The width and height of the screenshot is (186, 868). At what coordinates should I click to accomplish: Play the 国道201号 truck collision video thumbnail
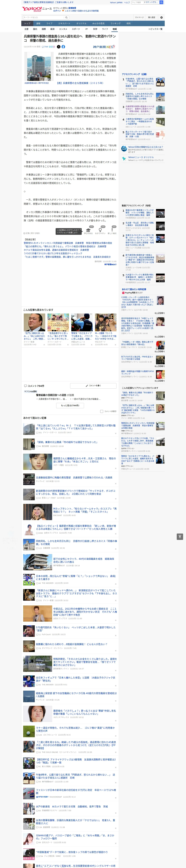click(x=160, y=213)
